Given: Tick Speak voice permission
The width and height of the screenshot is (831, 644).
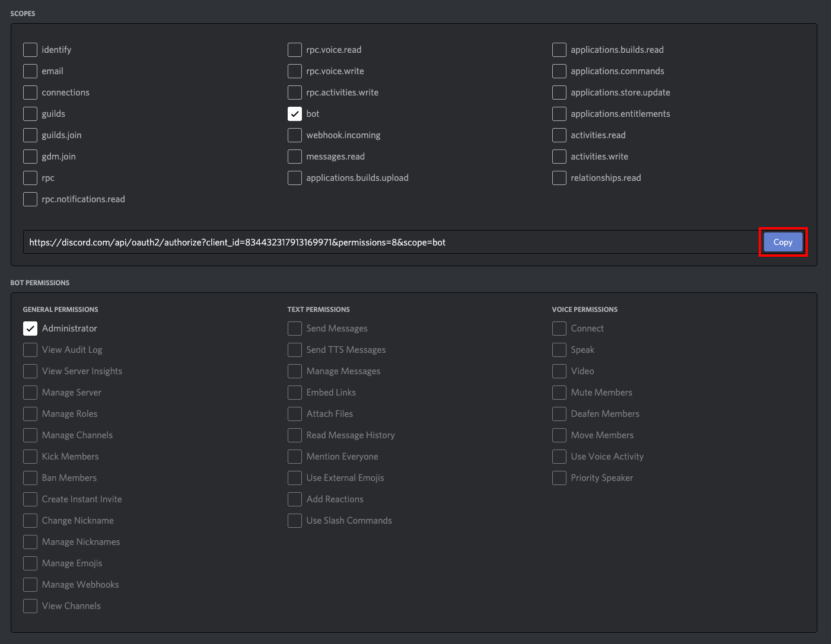Looking at the screenshot, I should (x=559, y=350).
